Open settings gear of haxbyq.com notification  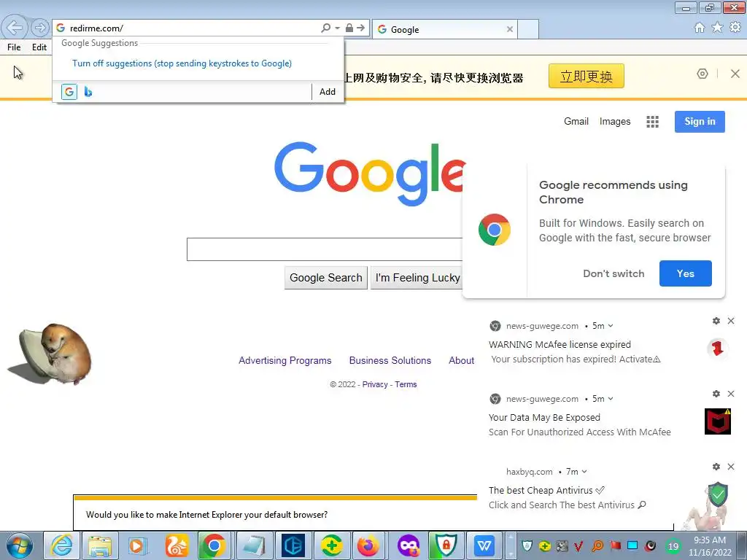point(716,467)
